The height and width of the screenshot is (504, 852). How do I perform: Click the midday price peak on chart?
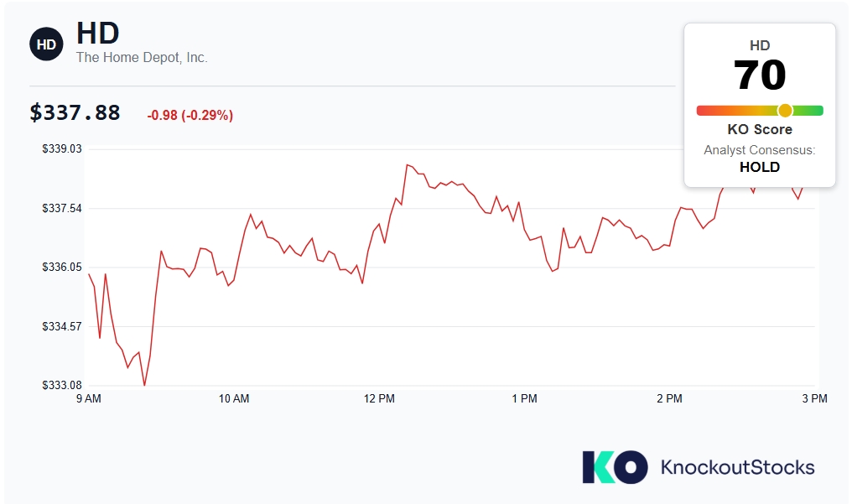point(407,164)
